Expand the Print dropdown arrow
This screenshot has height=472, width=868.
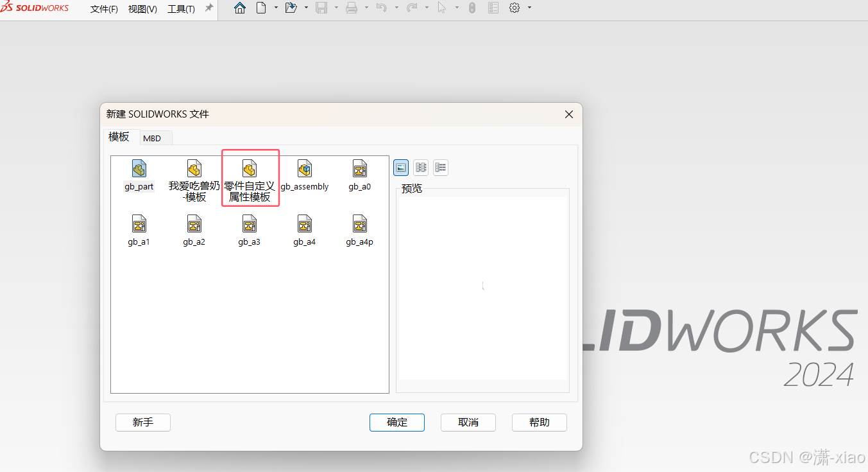pyautogui.click(x=366, y=8)
